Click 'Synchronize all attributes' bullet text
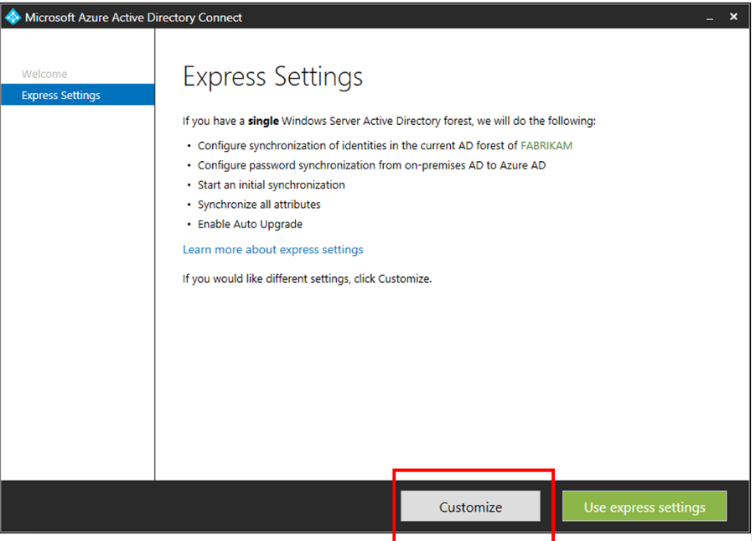 [259, 205]
